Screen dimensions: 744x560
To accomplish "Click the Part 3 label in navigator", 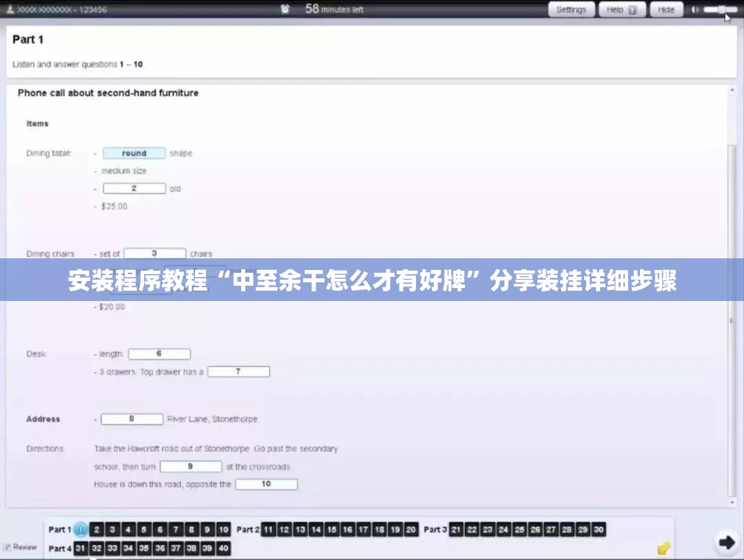I will coord(435,530).
